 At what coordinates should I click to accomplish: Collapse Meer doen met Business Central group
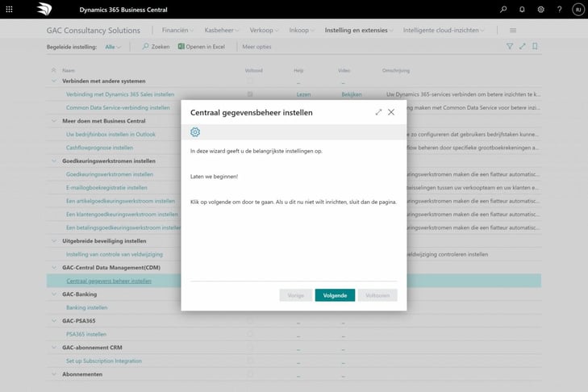coord(53,121)
